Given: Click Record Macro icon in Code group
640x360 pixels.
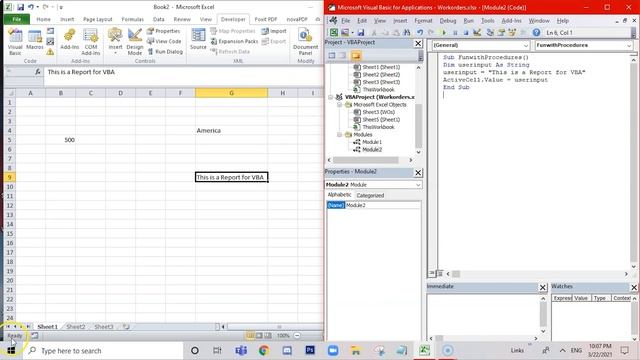Looking at the screenshot, I should [x=50, y=31].
